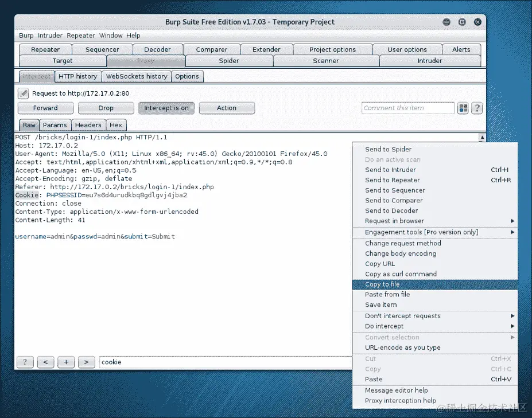The height and width of the screenshot is (418, 532).
Task: Open the Alerts tab
Action: click(461, 49)
